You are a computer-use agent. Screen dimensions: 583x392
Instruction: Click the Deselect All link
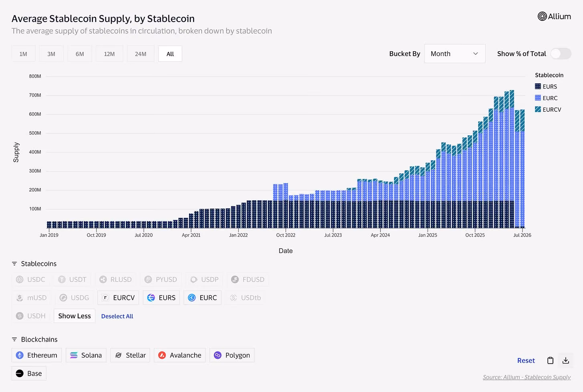tap(117, 316)
